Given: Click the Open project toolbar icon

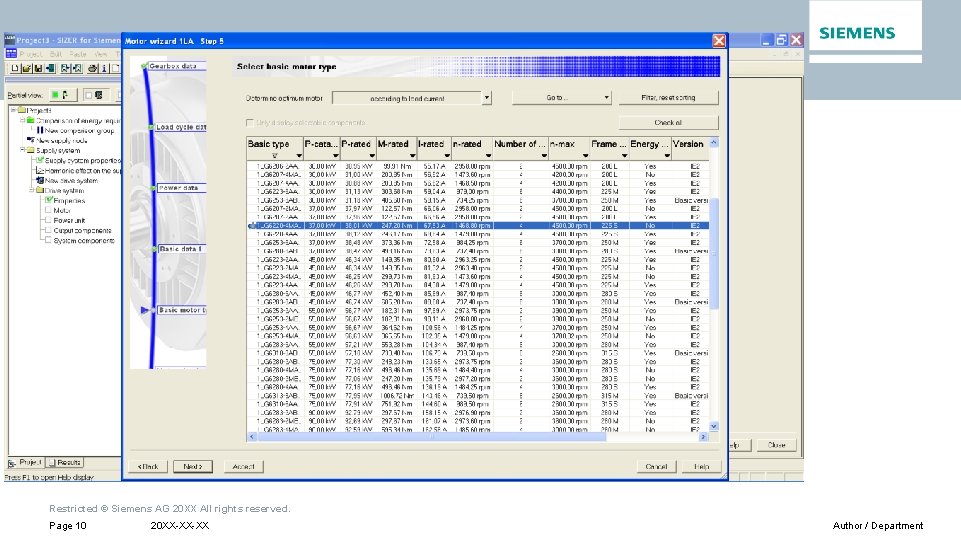Looking at the screenshot, I should pyautogui.click(x=26, y=68).
